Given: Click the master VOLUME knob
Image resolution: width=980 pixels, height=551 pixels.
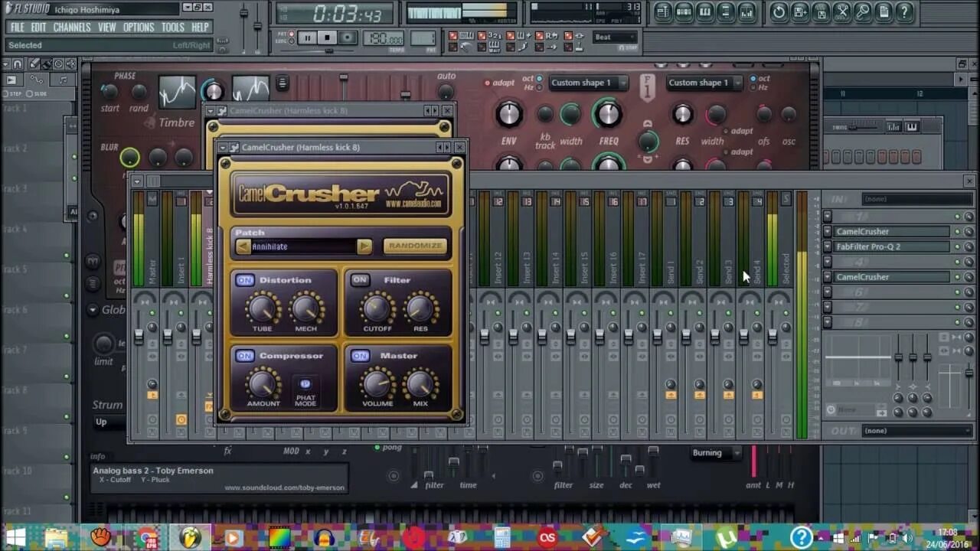Looking at the screenshot, I should [377, 383].
